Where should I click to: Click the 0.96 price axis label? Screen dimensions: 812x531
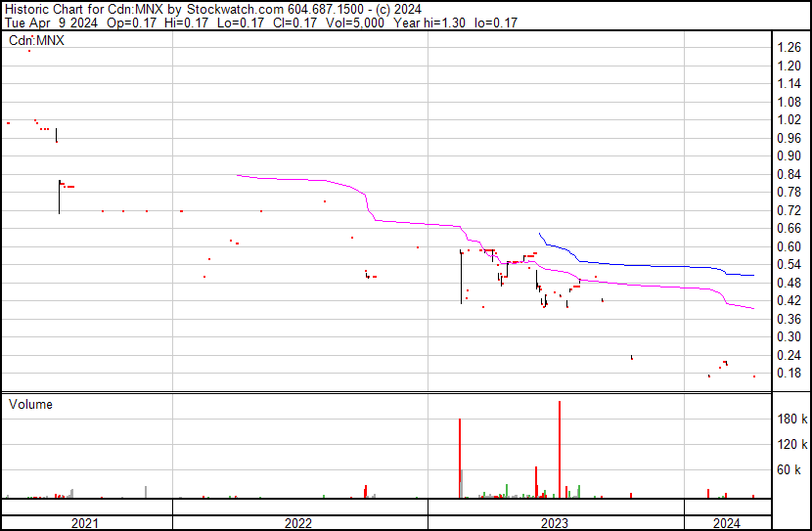[789, 138]
